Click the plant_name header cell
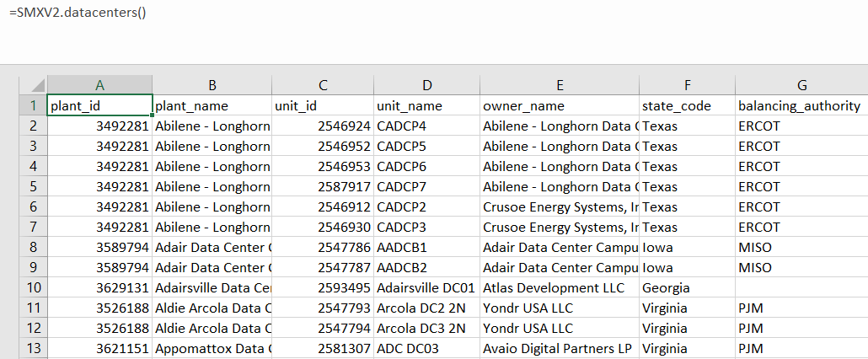868x359 pixels. pyautogui.click(x=212, y=105)
